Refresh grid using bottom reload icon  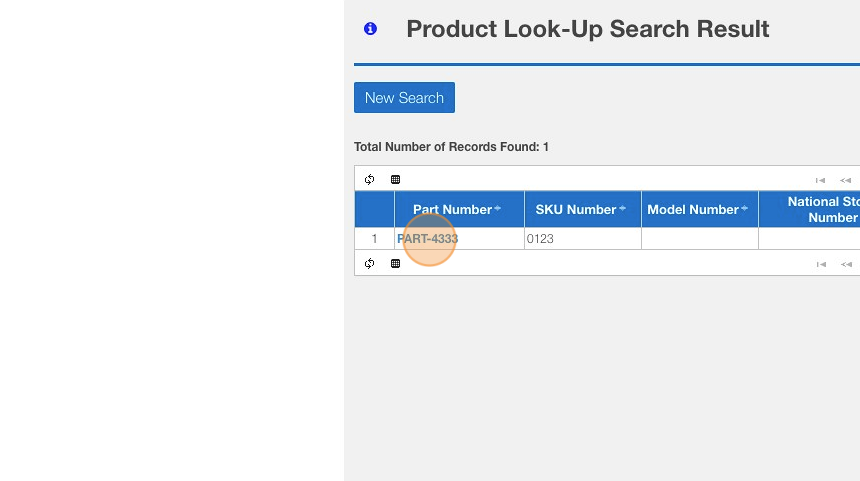tap(369, 264)
